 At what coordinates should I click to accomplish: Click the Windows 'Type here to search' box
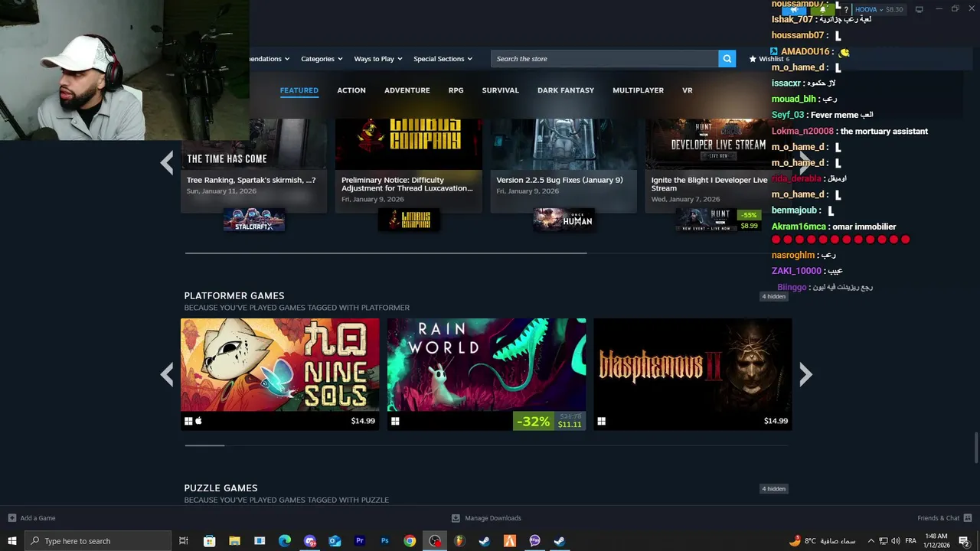coord(98,541)
